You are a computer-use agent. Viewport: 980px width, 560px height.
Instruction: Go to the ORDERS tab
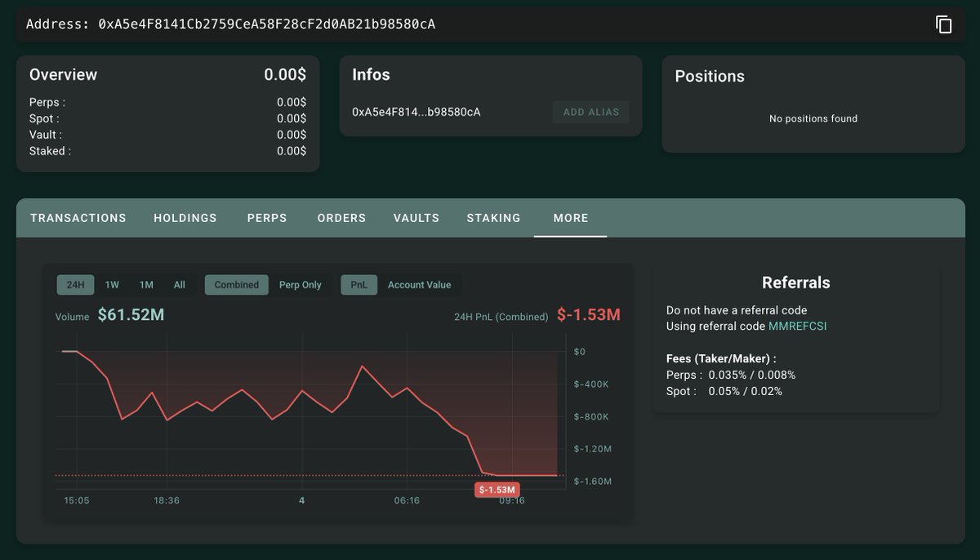tap(341, 218)
